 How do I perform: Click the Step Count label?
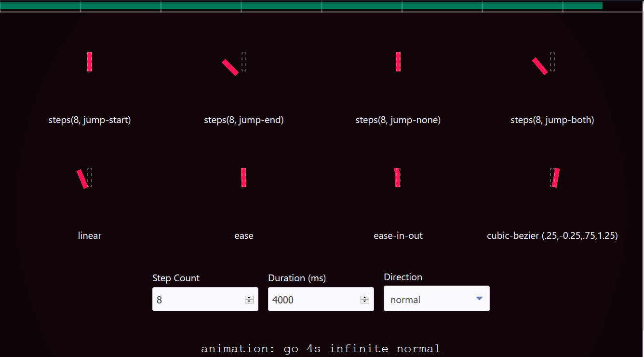click(176, 278)
